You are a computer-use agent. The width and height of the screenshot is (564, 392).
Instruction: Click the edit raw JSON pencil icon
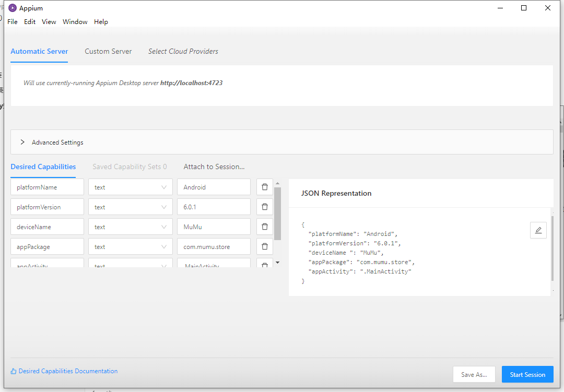(538, 230)
